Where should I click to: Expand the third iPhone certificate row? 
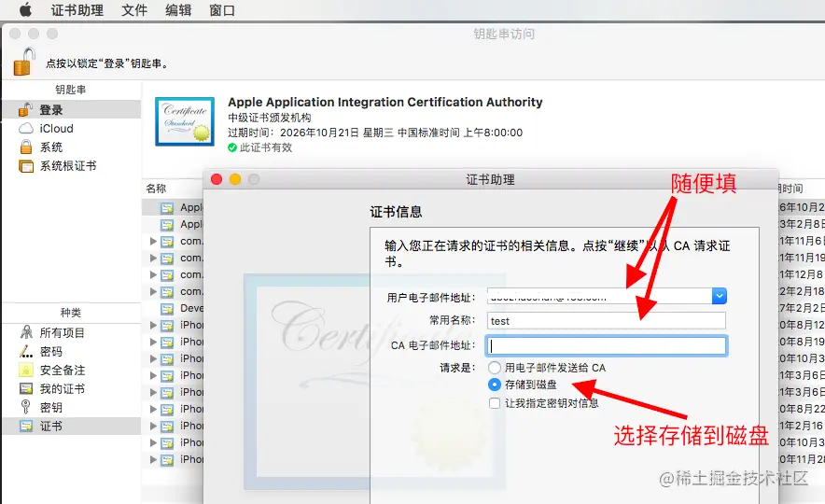tap(153, 358)
